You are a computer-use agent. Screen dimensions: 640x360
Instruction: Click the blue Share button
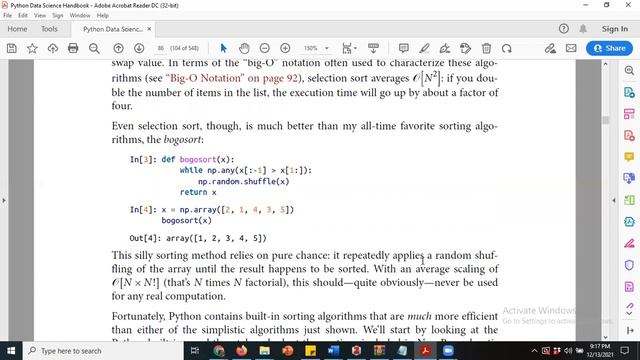609,48
